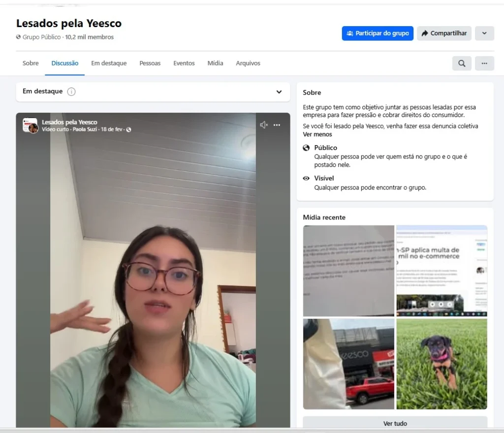The width and height of the screenshot is (504, 433).
Task: View the Arquivos tab
Action: pos(248,63)
